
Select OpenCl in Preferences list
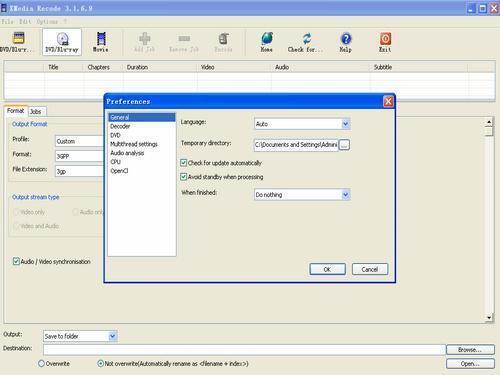(x=142, y=171)
